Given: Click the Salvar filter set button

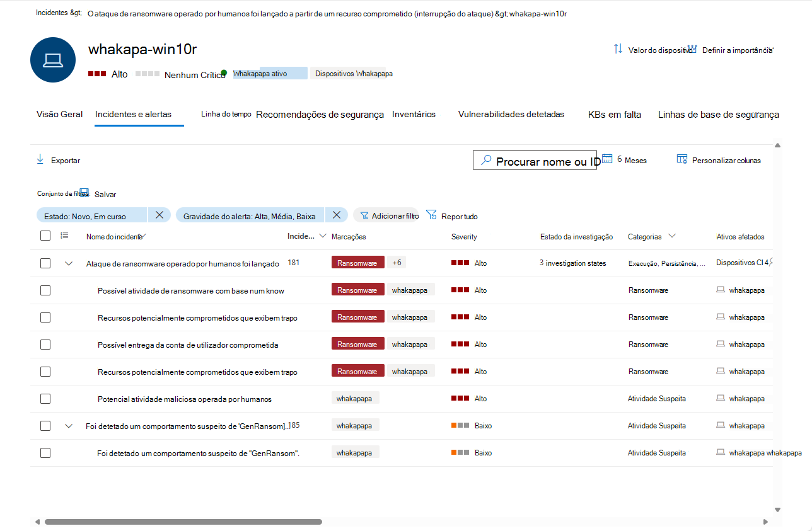Looking at the screenshot, I should [98, 194].
